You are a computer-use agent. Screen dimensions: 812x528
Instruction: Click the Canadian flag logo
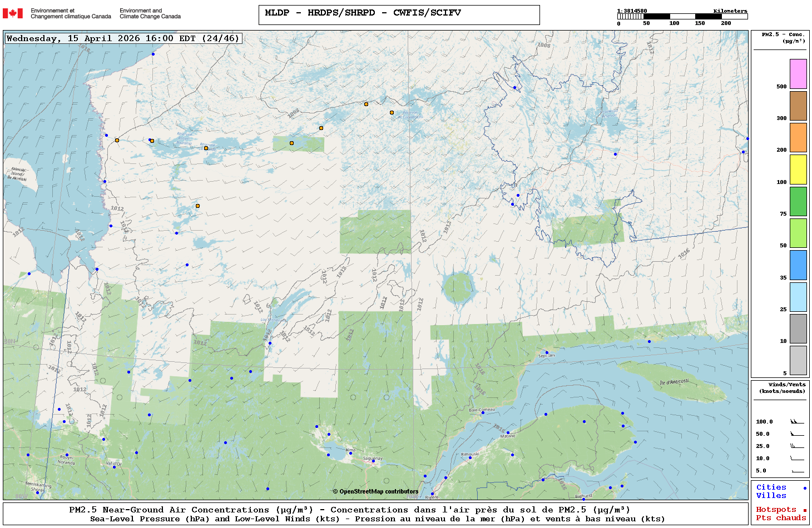pos(13,13)
